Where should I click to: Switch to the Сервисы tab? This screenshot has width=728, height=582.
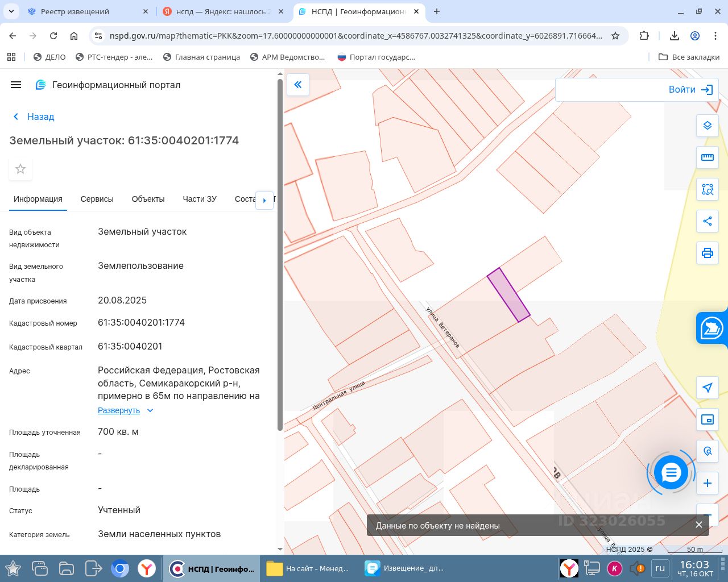97,199
